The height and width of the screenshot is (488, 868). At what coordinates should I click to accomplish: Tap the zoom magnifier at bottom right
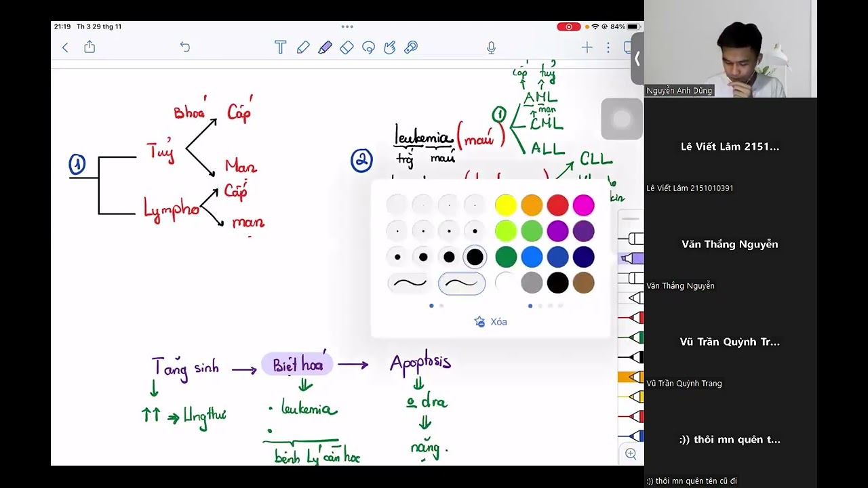click(x=631, y=453)
